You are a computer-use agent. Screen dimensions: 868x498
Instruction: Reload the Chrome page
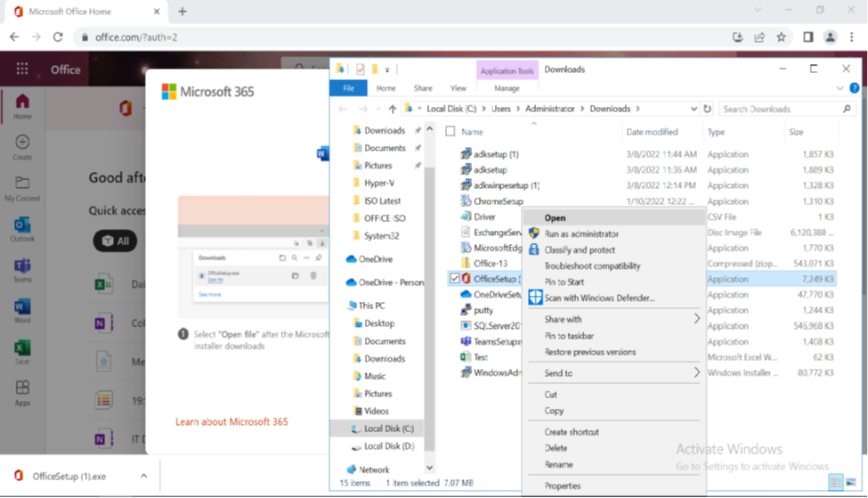(58, 37)
